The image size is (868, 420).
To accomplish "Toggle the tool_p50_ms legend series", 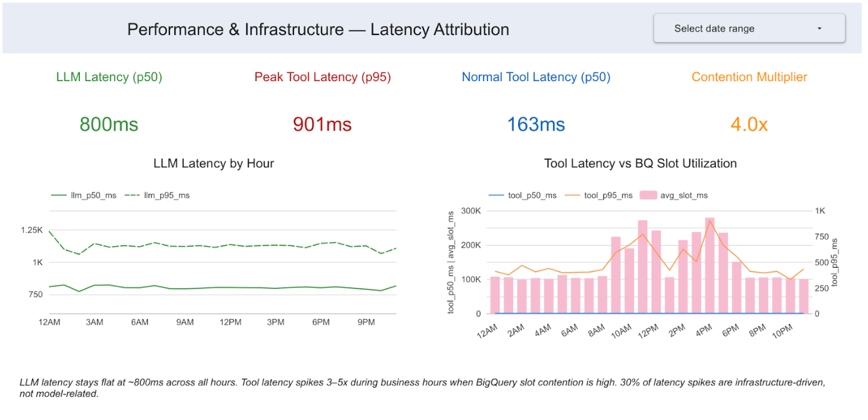I will tap(533, 196).
